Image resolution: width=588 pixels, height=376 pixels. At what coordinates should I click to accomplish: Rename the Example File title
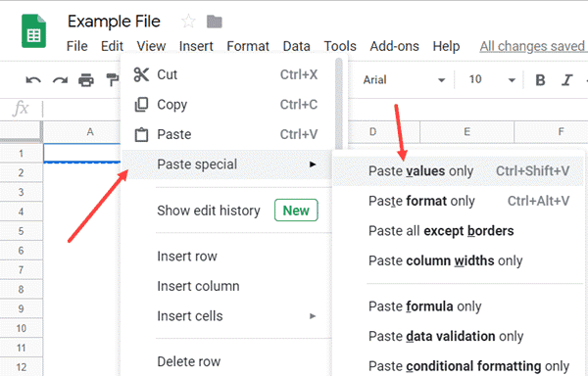(114, 22)
